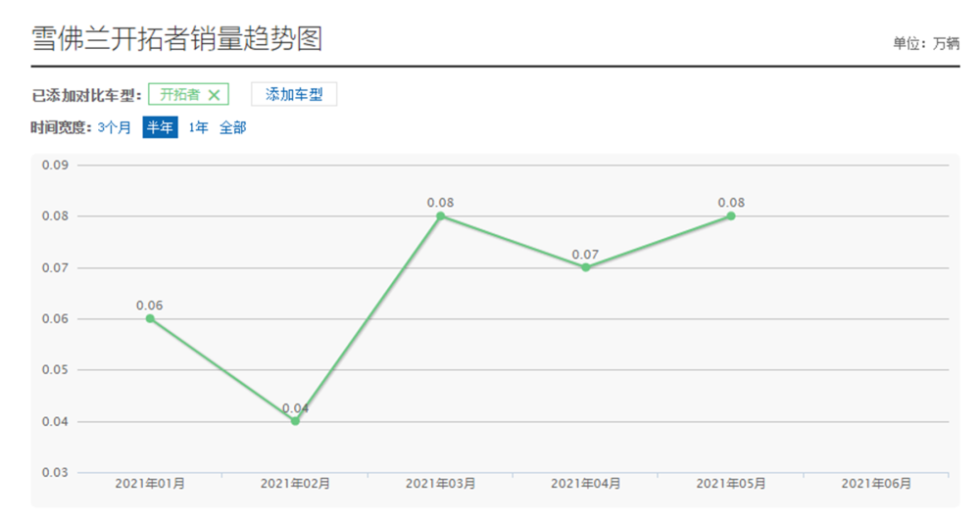The width and height of the screenshot is (980, 522).
Task: Select the 3个月 time range
Action: (115, 127)
